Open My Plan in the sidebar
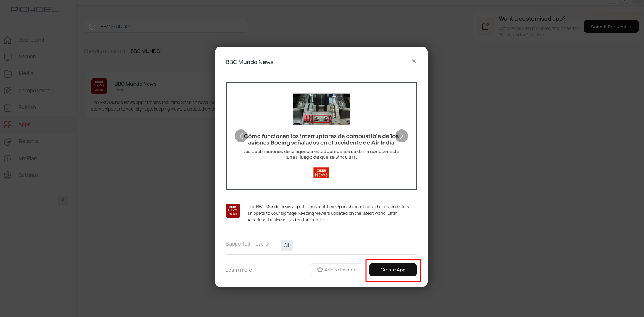This screenshot has width=644, height=317. tap(28, 158)
